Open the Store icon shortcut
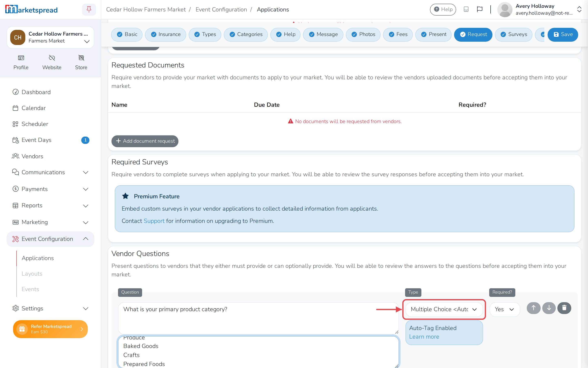The image size is (588, 368). tap(81, 62)
